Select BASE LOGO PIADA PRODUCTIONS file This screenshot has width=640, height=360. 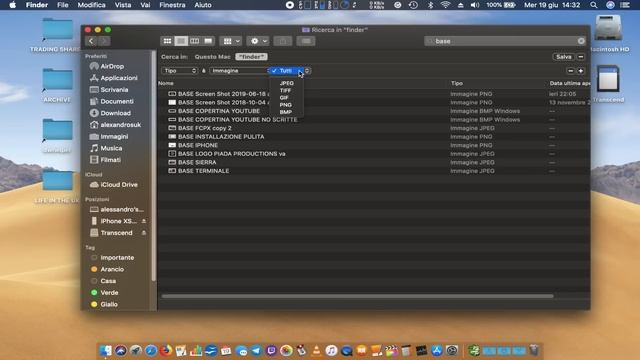231,154
